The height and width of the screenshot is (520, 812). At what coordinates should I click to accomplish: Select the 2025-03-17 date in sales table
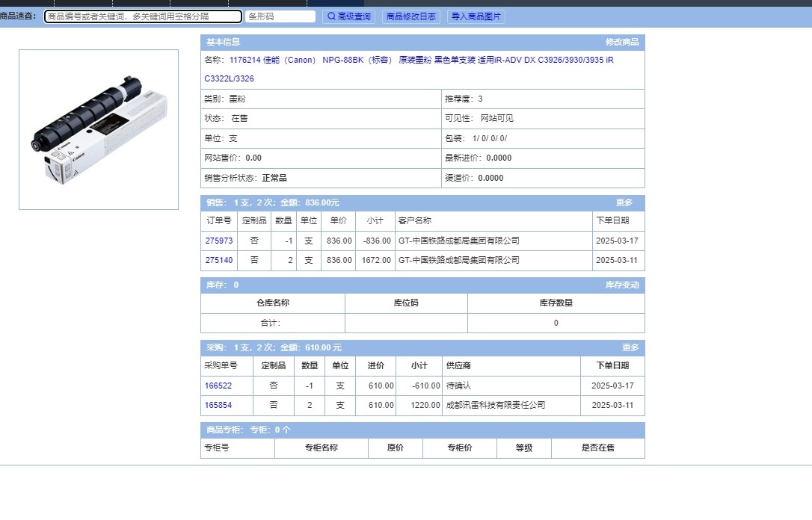tap(618, 241)
